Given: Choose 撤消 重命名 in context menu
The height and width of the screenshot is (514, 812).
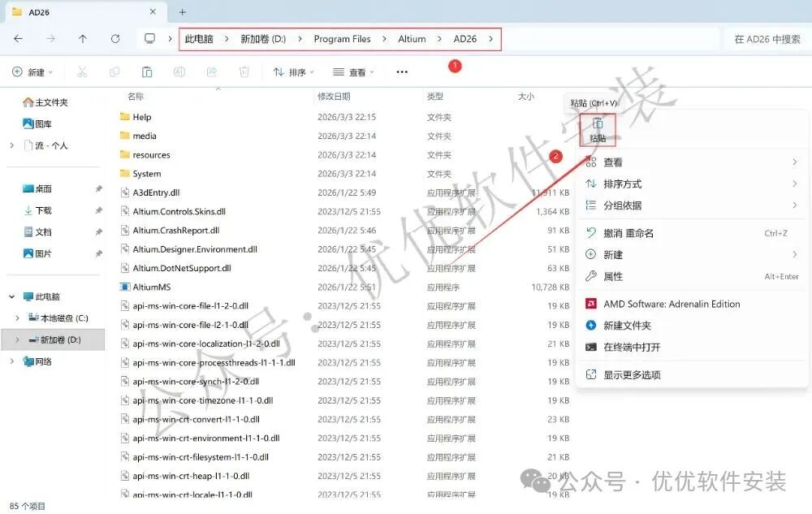Looking at the screenshot, I should point(692,233).
